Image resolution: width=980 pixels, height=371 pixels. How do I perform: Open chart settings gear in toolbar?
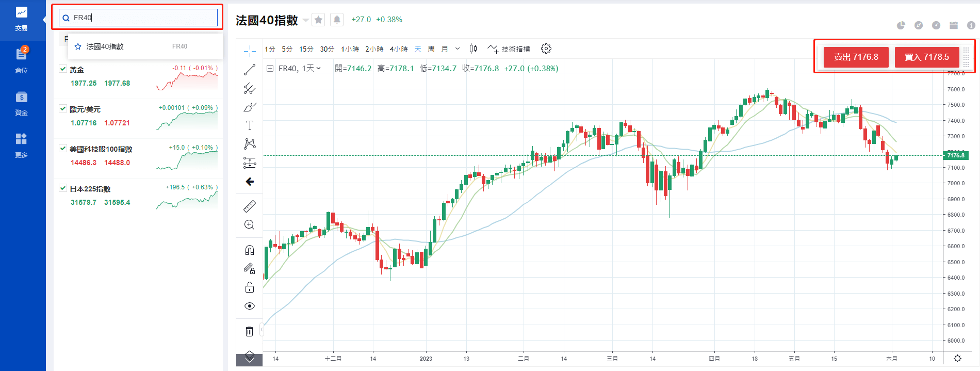tap(546, 49)
